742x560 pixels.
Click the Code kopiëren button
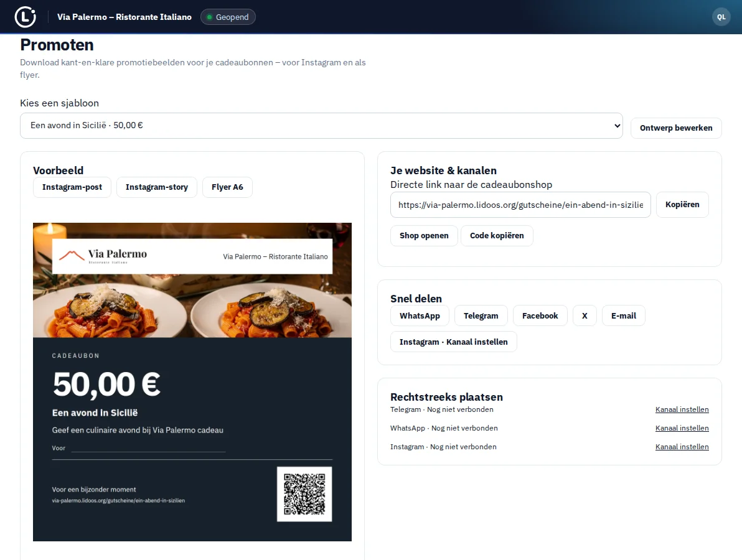497,236
